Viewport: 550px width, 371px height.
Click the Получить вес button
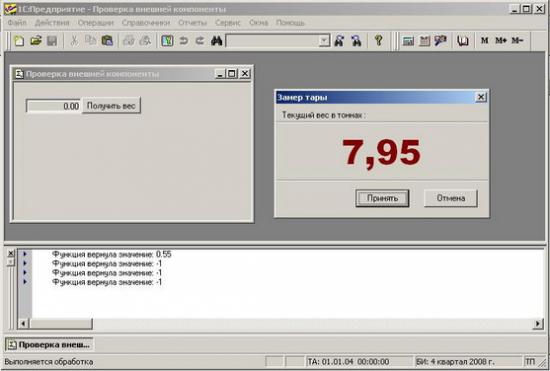point(111,106)
